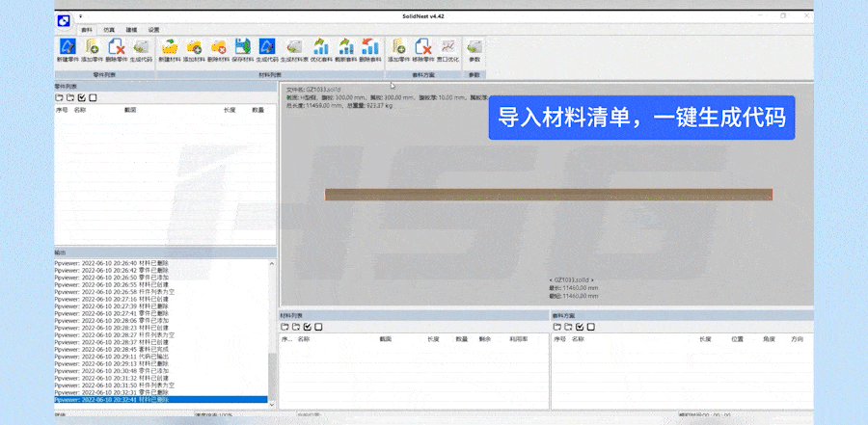This screenshot has height=425, width=868.
Task: Click the output log scroll-down arrow
Action: point(272,405)
